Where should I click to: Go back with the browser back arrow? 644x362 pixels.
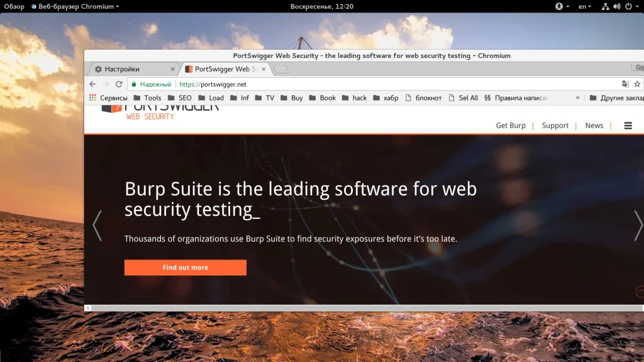click(92, 84)
